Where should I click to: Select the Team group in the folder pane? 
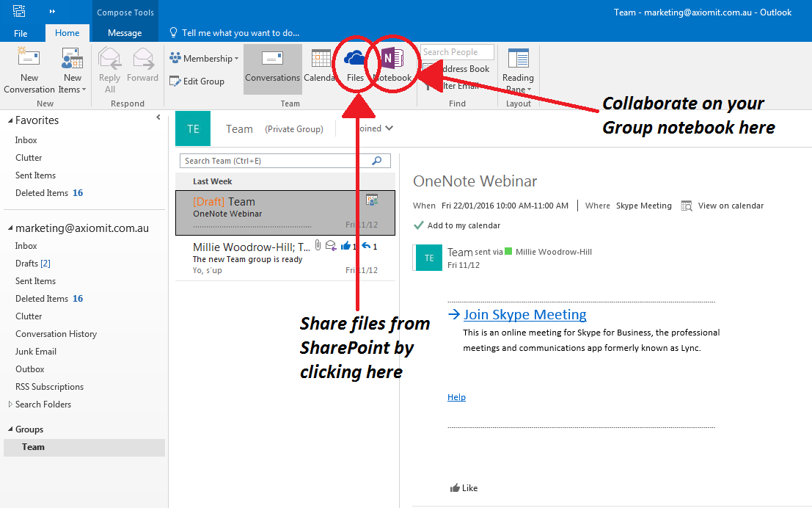click(84, 447)
